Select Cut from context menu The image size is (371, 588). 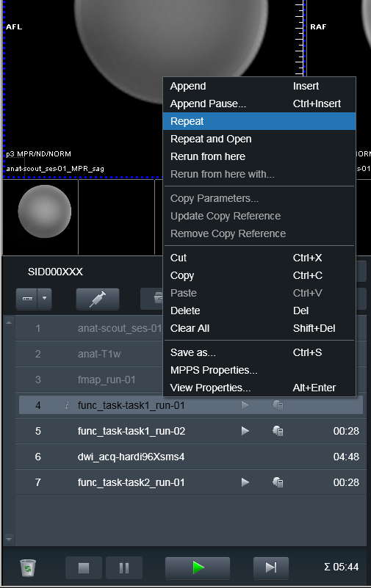(x=259, y=258)
